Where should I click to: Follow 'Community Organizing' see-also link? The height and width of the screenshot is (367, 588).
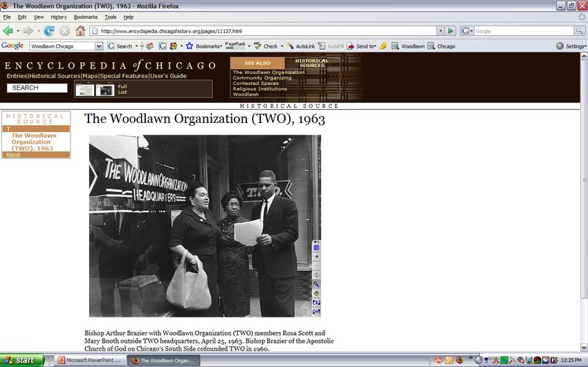pyautogui.click(x=262, y=78)
